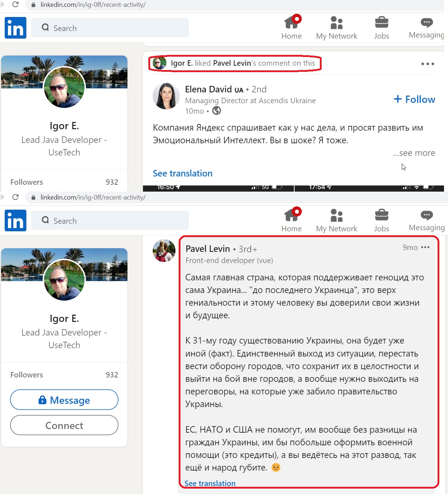Open My Network in the top navigation bar
This screenshot has width=448, height=494.
click(336, 27)
